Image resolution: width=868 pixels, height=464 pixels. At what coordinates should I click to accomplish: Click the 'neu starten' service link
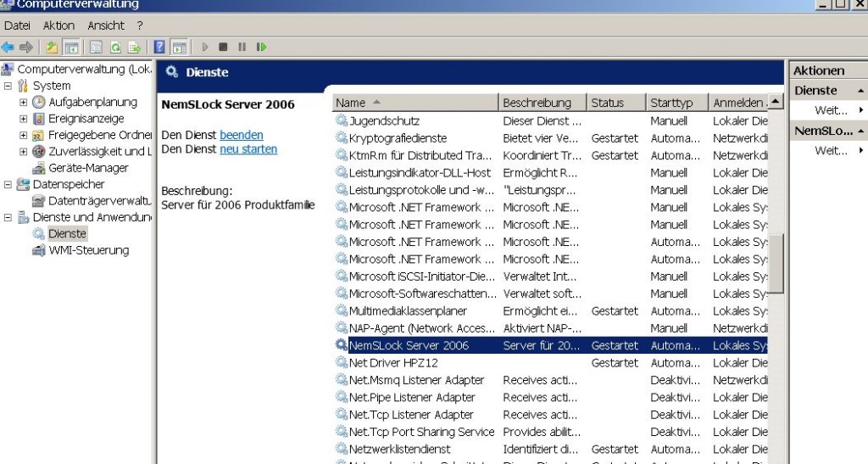248,149
